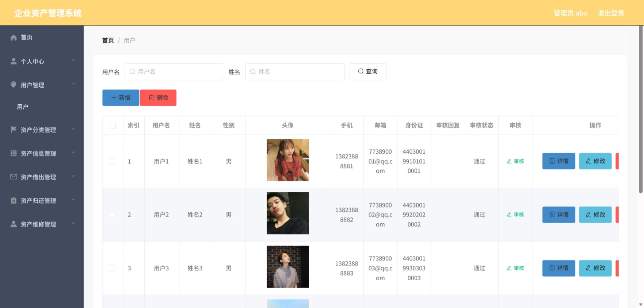Image resolution: width=644 pixels, height=308 pixels.
Task: Click the pencil 审核 icon for 用户2
Action: point(509,215)
